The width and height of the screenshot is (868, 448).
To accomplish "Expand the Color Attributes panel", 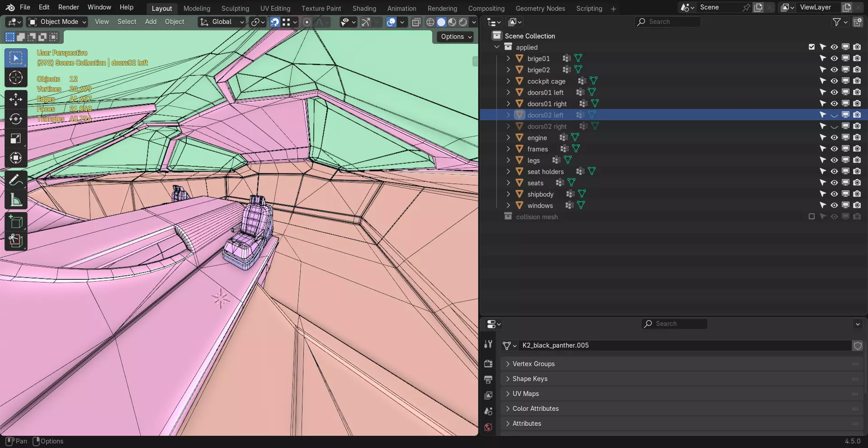I will [x=682, y=409].
